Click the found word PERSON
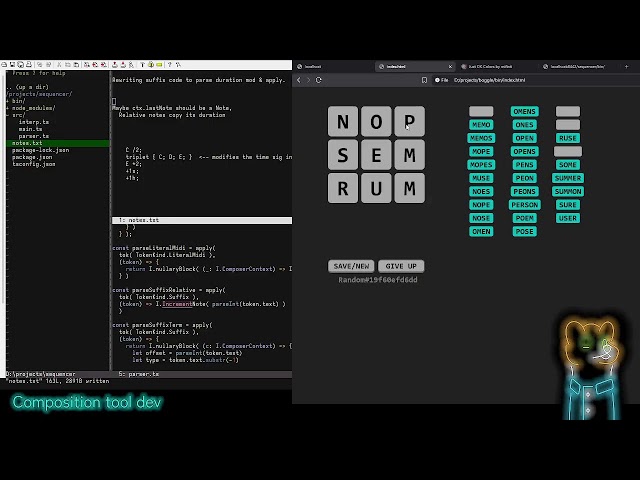This screenshot has height=480, width=640. [524, 205]
